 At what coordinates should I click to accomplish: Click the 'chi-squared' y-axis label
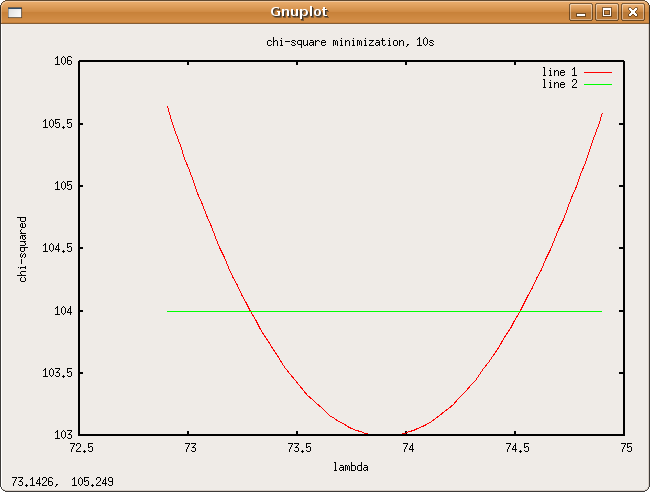pyautogui.click(x=23, y=248)
